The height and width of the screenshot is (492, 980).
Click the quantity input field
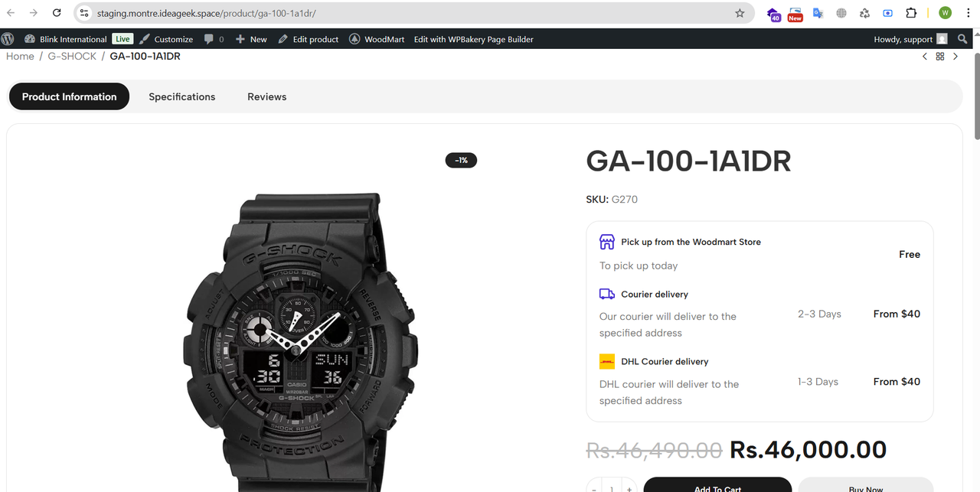coord(612,487)
